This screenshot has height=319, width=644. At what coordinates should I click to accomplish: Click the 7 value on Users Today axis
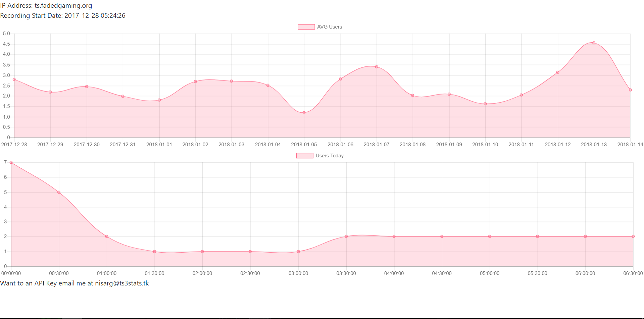[x=5, y=162]
